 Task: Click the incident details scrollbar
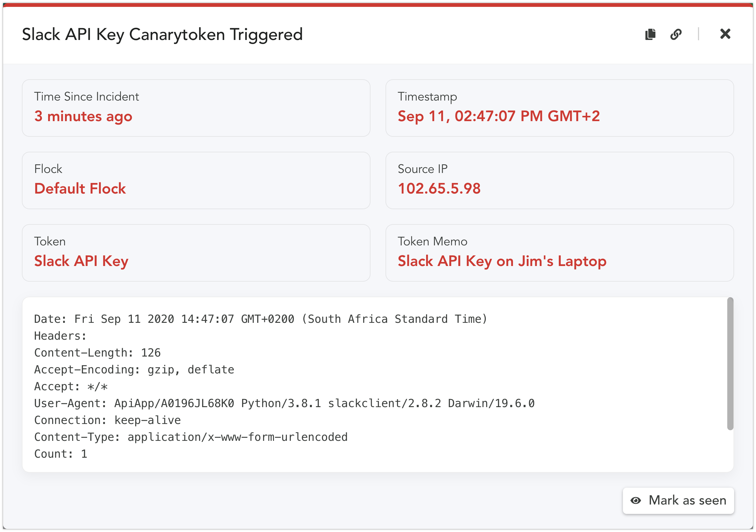click(x=730, y=363)
